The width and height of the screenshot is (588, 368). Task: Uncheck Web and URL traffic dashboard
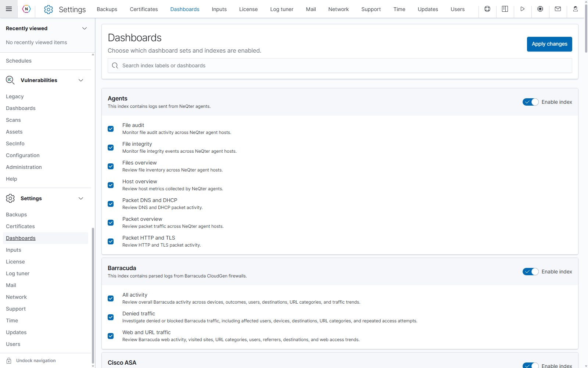111,336
